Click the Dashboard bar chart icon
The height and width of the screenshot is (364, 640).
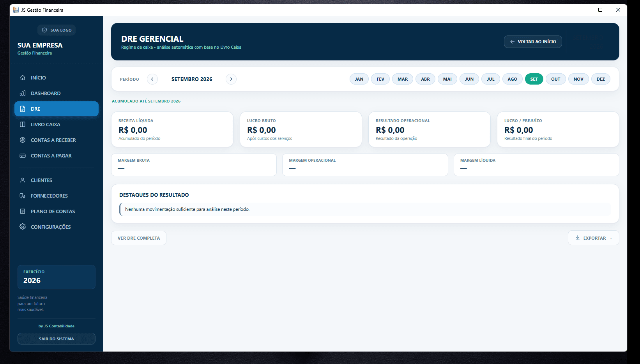point(23,93)
